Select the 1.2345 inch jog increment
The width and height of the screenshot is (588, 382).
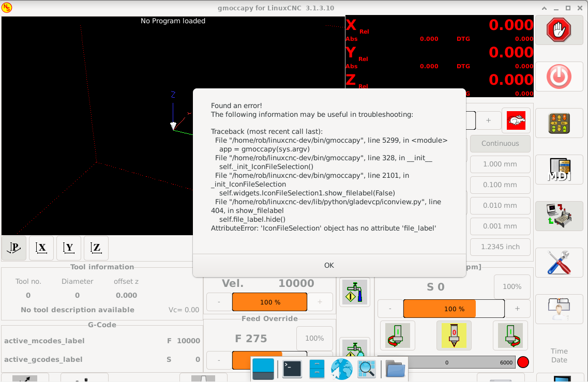[x=500, y=247]
